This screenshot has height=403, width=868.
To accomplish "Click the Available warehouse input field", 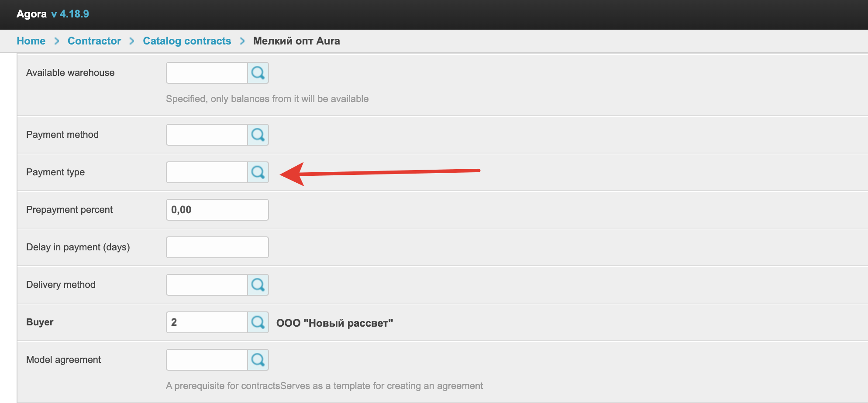I will [x=207, y=73].
